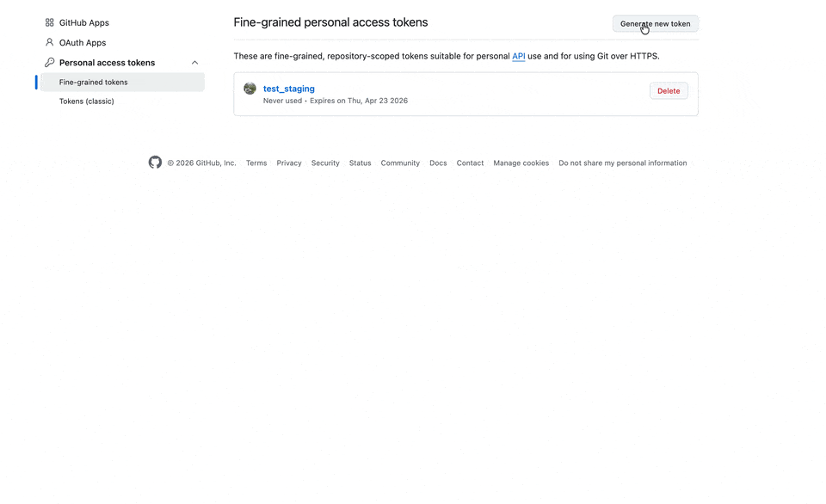Click the GitHub Octocat logo in footer
This screenshot has width=826, height=504.
155,163
